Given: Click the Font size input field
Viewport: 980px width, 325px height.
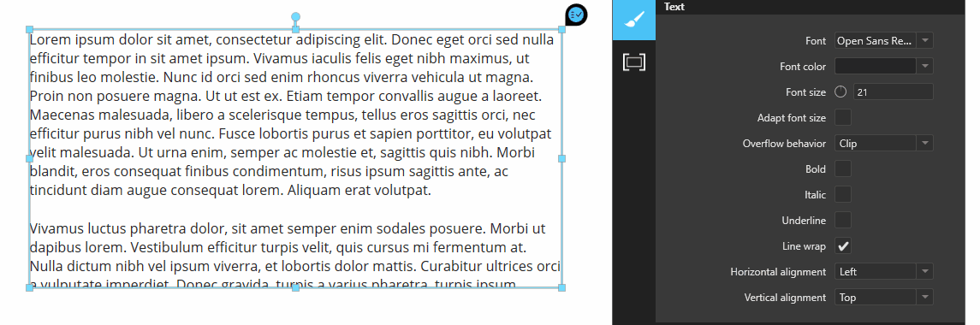Looking at the screenshot, I should pyautogui.click(x=893, y=92).
